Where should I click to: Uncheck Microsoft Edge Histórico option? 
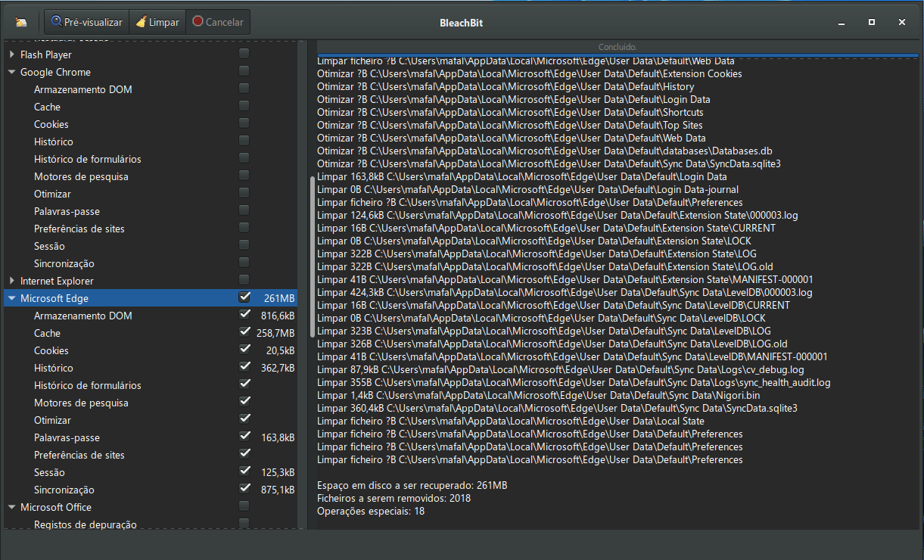click(244, 367)
